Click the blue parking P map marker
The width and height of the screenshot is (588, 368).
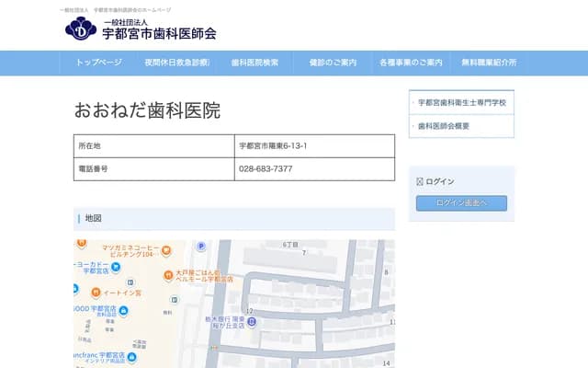(x=201, y=247)
